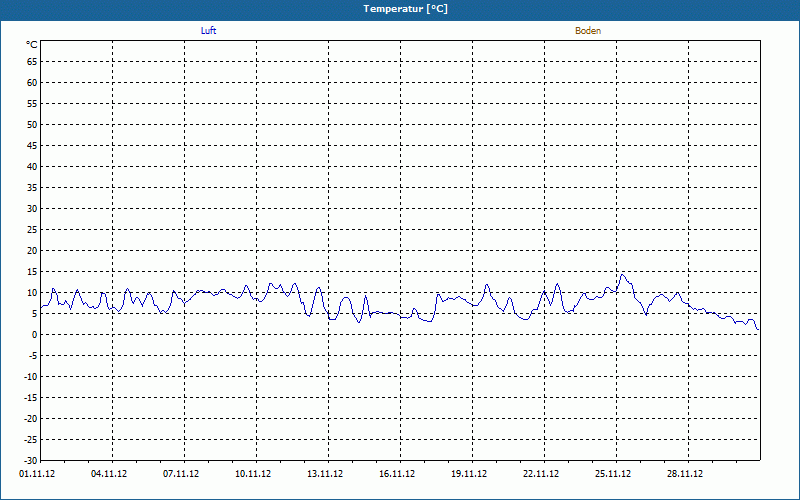The height and width of the screenshot is (500, 800).
Task: Click the 22.11.12 date axis label
Action: point(541,474)
